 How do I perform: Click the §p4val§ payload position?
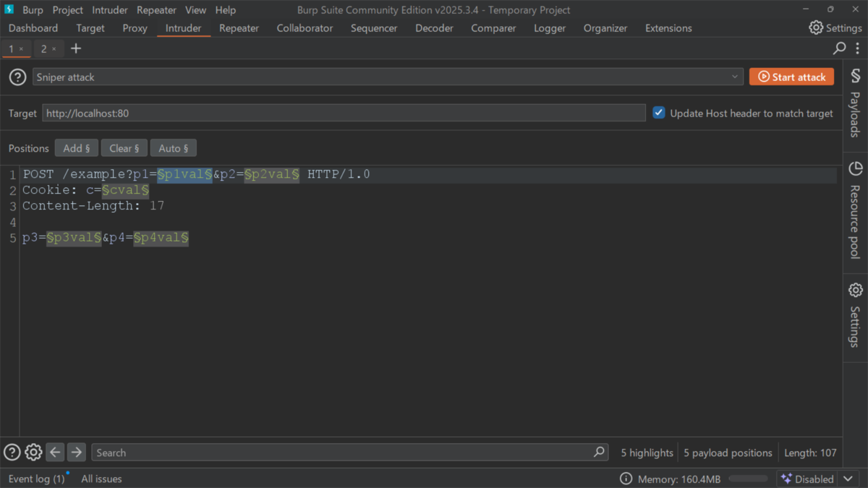pos(161,237)
